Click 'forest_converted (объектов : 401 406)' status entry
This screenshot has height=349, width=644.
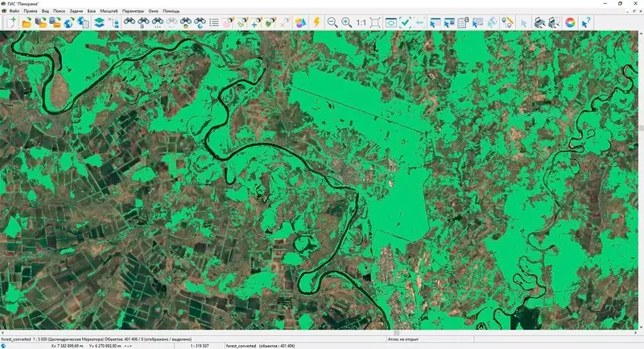point(260,346)
